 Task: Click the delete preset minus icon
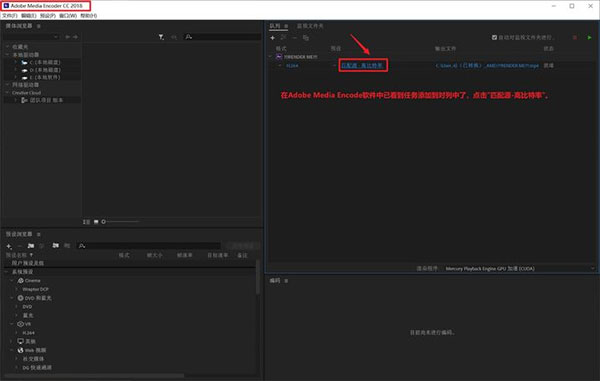pos(20,246)
